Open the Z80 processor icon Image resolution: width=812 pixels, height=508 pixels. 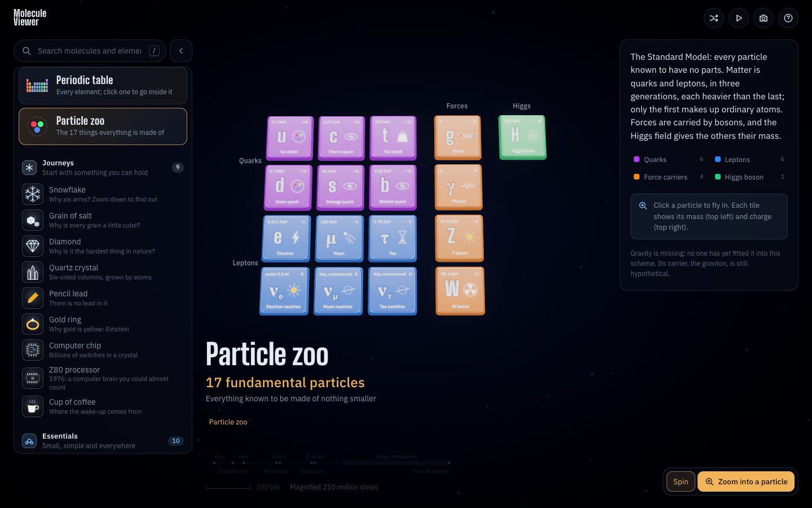33,378
